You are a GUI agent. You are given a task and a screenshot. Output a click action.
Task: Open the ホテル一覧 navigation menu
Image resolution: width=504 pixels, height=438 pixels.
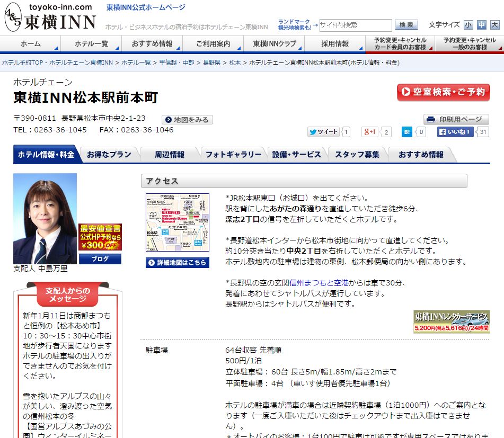[x=91, y=43]
